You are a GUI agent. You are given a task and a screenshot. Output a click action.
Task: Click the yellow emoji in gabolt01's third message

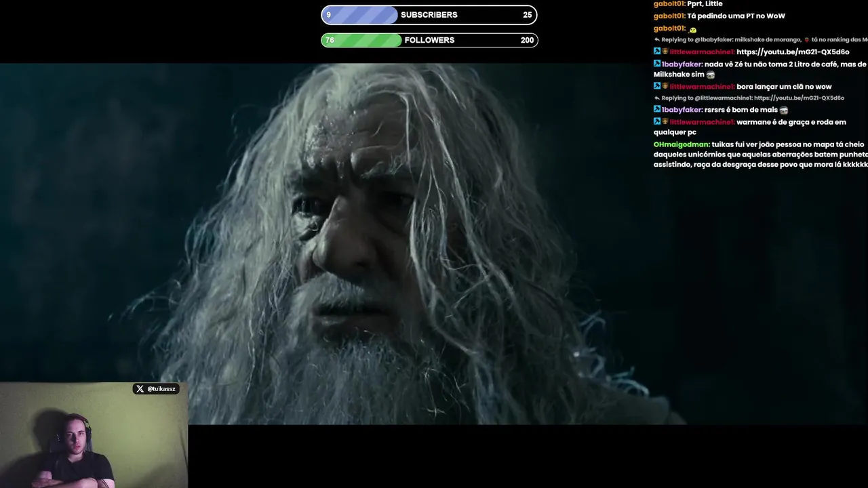pyautogui.click(x=692, y=30)
